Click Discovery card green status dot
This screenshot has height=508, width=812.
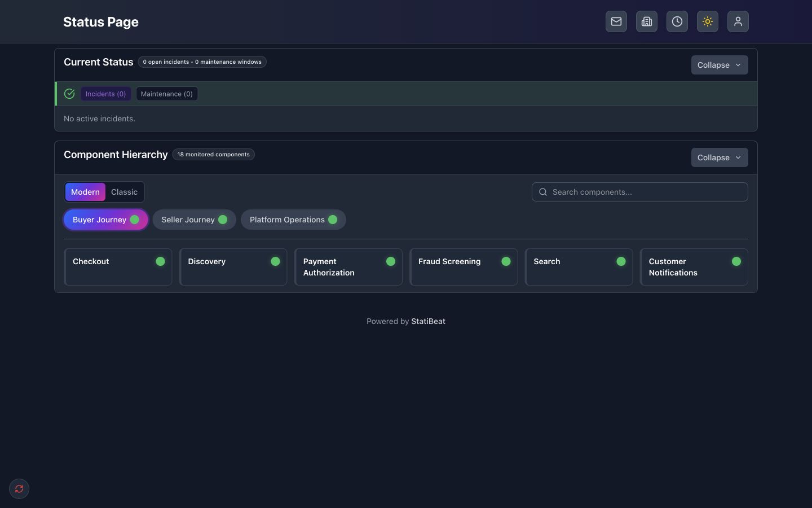pyautogui.click(x=275, y=261)
